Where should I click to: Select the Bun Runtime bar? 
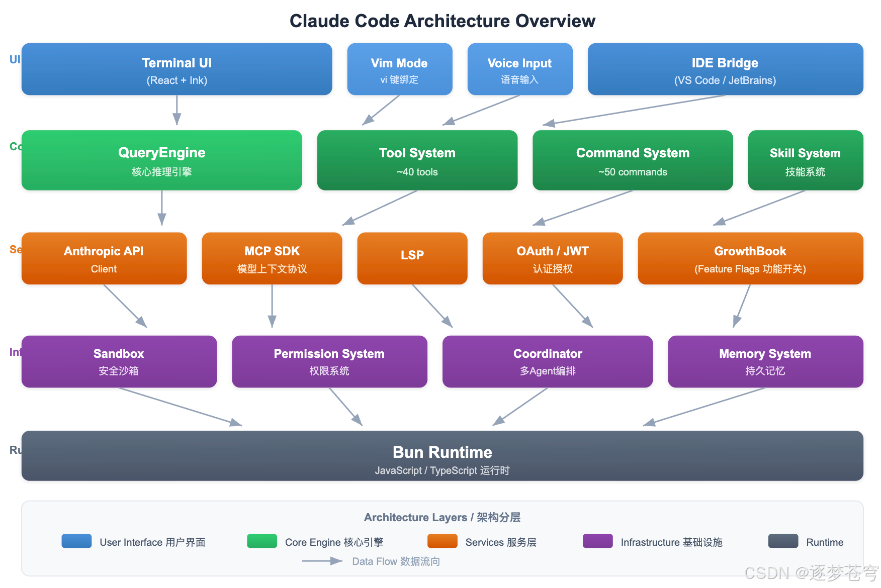pyautogui.click(x=443, y=456)
